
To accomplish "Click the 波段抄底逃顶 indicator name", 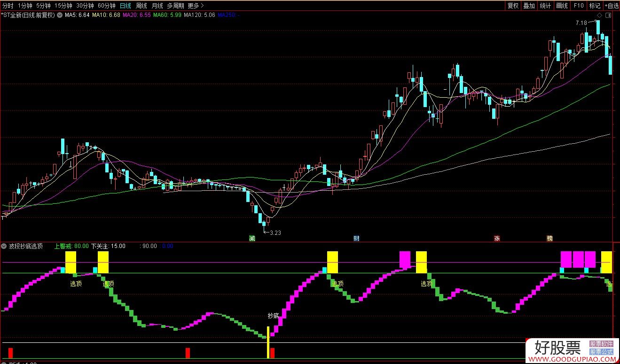I will coord(26,246).
